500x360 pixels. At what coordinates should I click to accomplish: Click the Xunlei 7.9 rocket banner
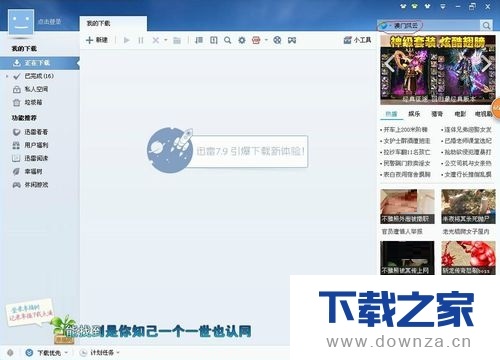(x=227, y=150)
